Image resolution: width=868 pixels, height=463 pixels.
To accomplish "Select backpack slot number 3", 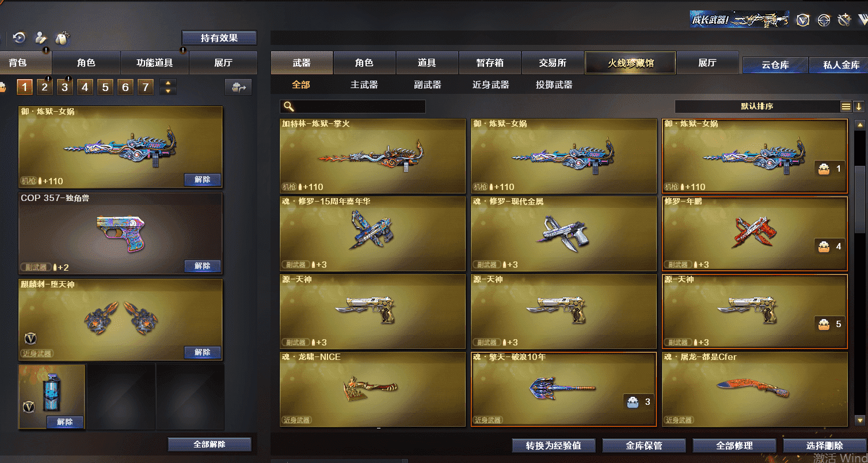I will click(x=65, y=88).
